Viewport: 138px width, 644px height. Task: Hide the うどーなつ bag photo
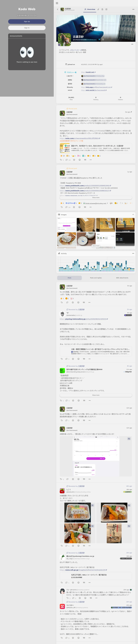[129, 526]
